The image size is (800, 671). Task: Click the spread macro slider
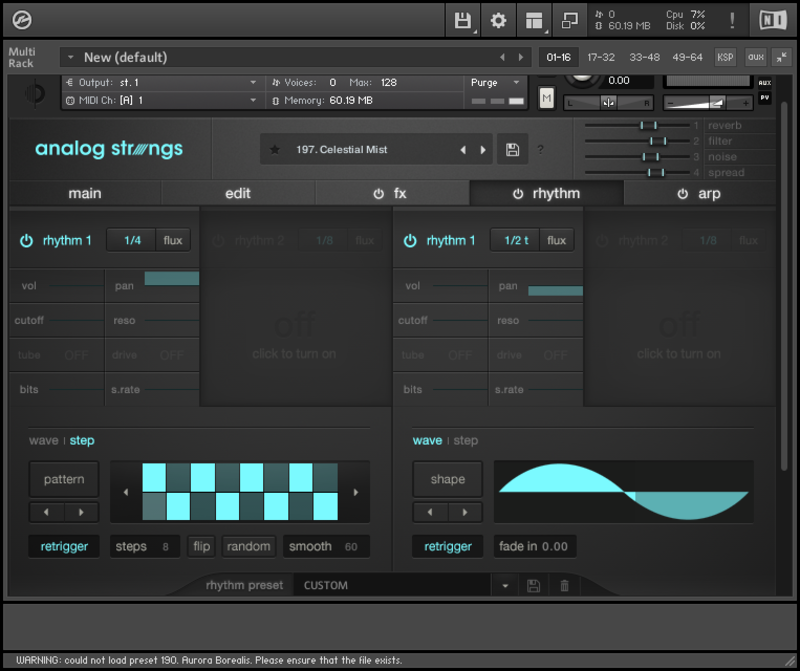coord(638,172)
